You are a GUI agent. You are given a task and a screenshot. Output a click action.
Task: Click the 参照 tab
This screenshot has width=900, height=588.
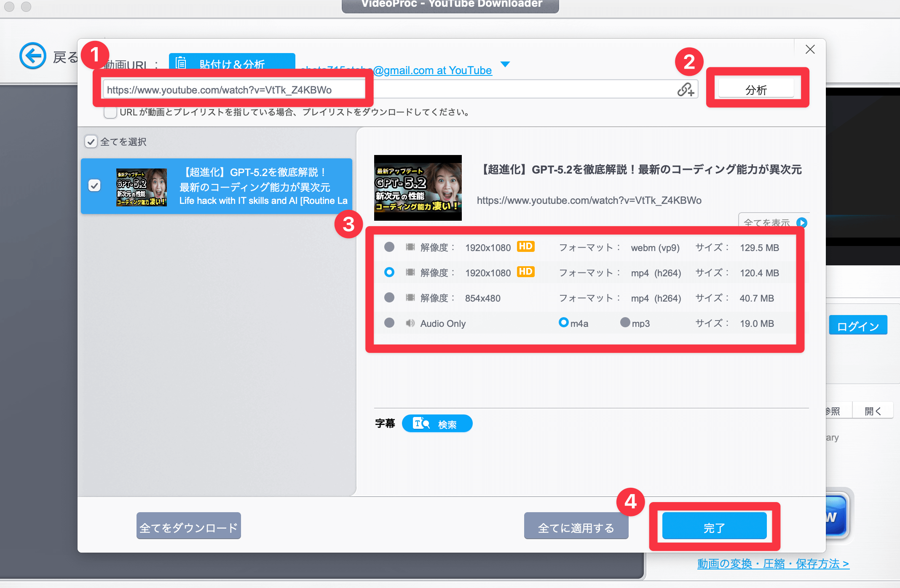833,411
